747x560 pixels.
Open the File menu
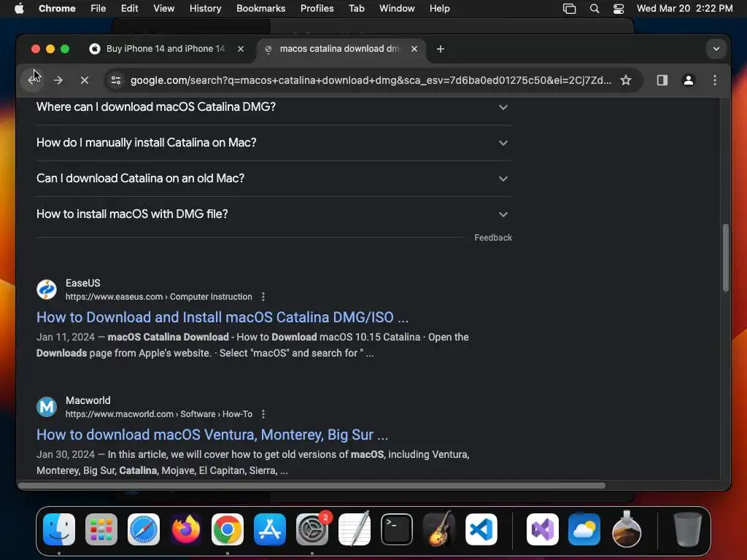click(x=98, y=9)
